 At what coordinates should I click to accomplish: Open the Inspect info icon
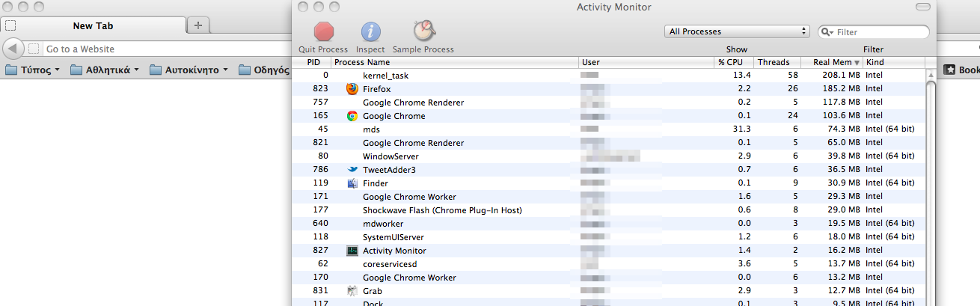tap(371, 31)
